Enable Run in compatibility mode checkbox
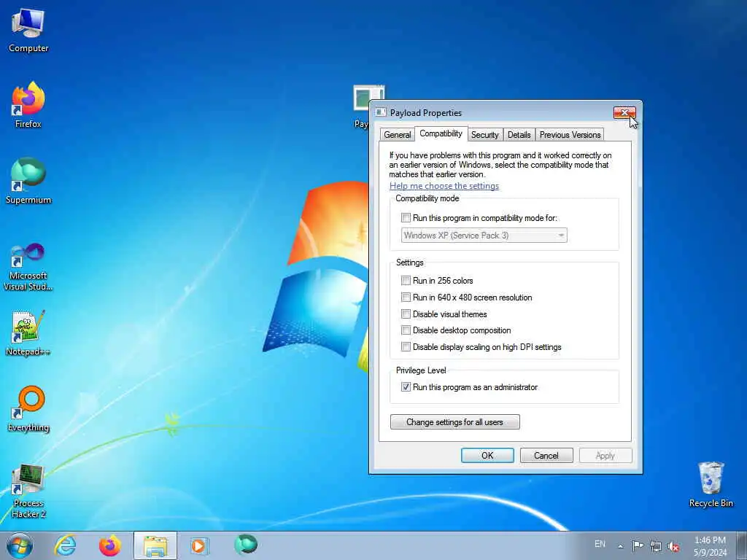The width and height of the screenshot is (747, 560). (x=406, y=217)
